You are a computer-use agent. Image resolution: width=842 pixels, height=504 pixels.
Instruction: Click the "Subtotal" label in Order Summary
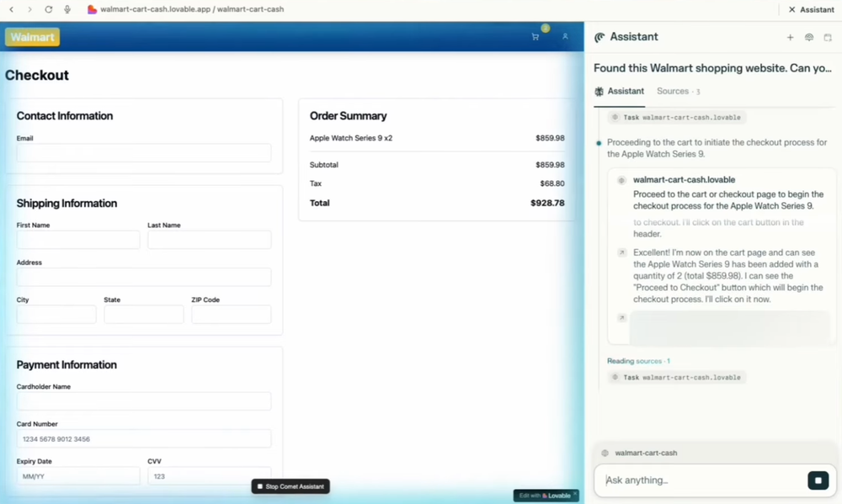324,165
